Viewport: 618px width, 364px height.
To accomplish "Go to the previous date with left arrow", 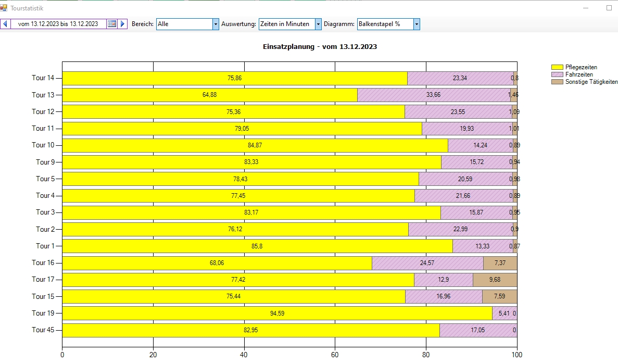I will coord(5,24).
